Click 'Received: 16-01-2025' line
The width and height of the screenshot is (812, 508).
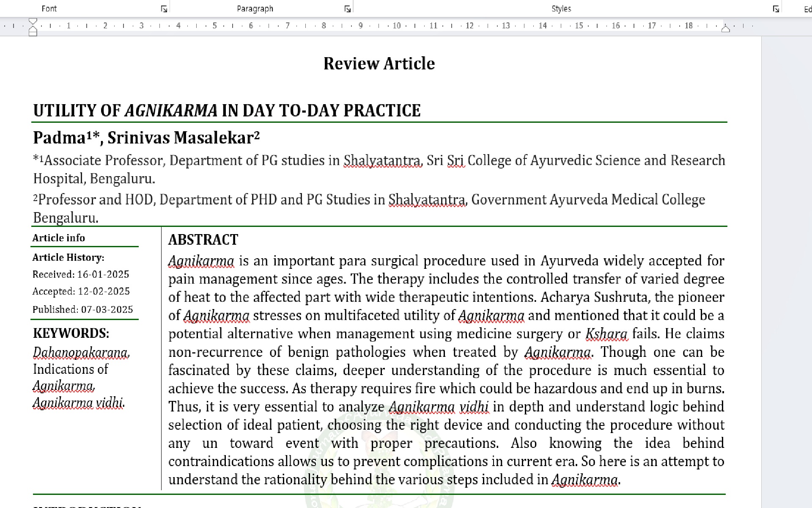tap(81, 274)
